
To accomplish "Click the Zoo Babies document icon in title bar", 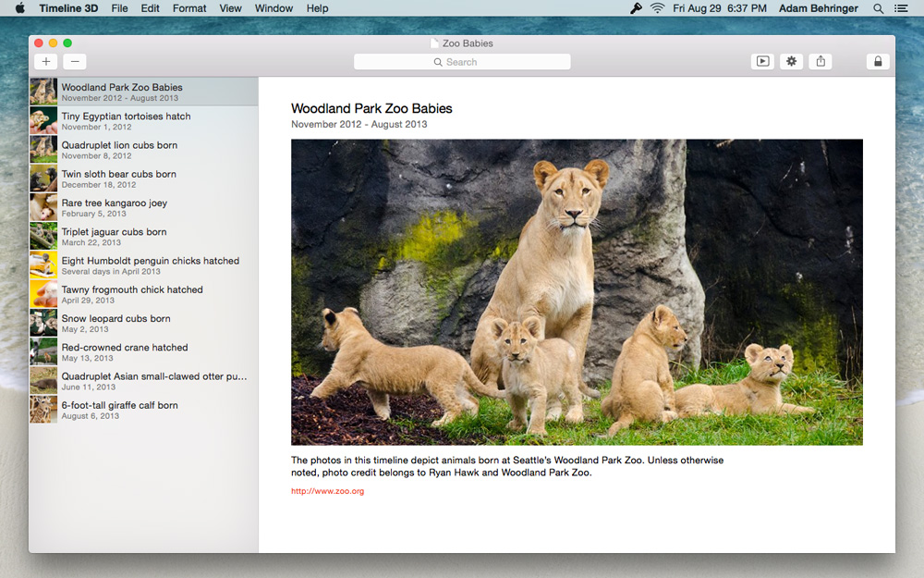I will [x=435, y=43].
